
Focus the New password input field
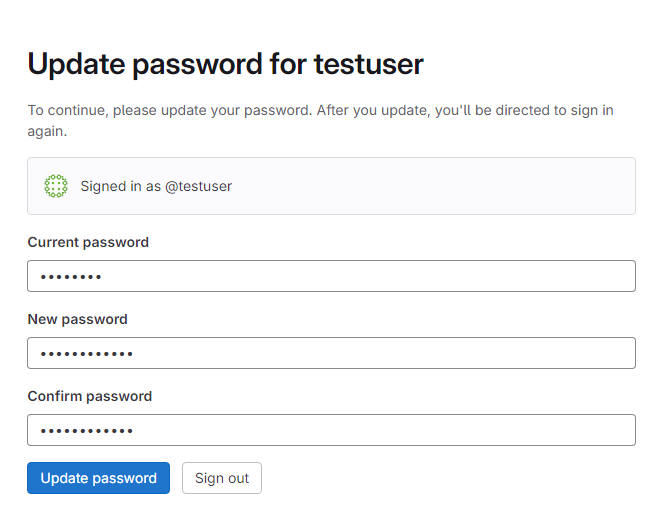331,353
